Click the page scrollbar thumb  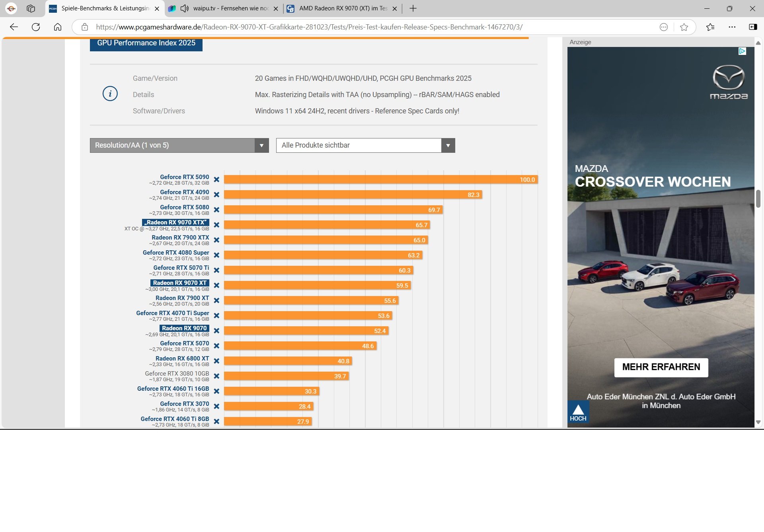click(x=758, y=199)
